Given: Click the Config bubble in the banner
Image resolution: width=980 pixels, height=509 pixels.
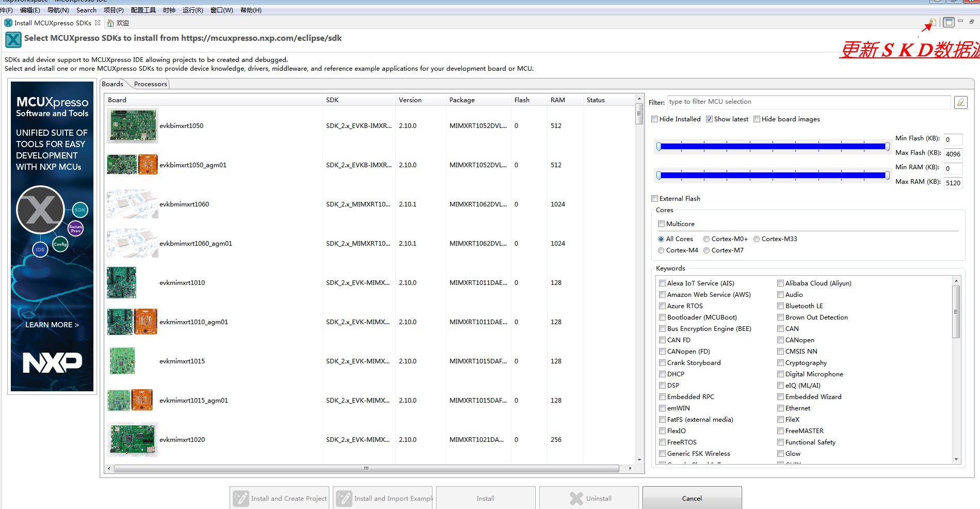Looking at the screenshot, I should pos(60,244).
